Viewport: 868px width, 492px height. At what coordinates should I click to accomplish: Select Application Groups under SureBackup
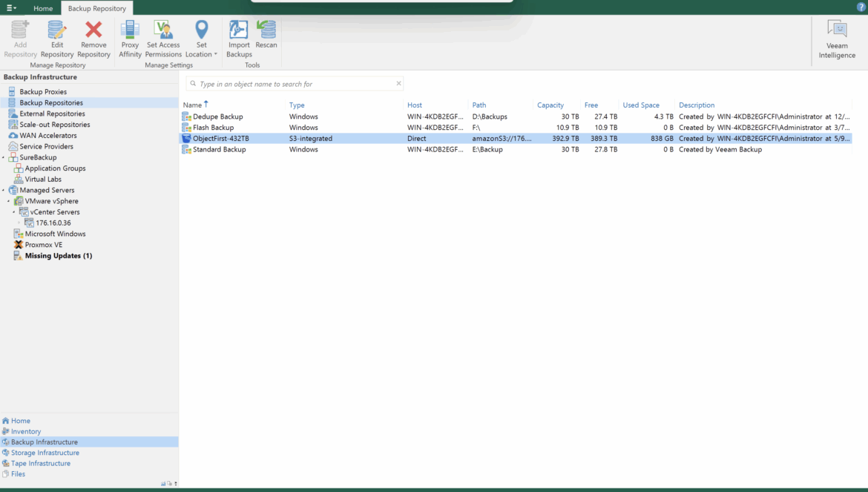pyautogui.click(x=55, y=168)
